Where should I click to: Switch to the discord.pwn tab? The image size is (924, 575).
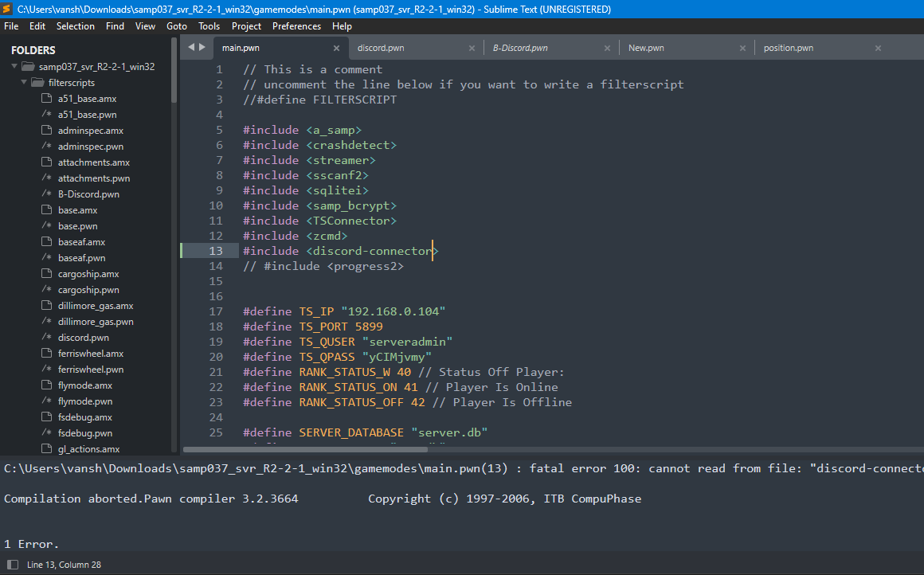point(381,48)
